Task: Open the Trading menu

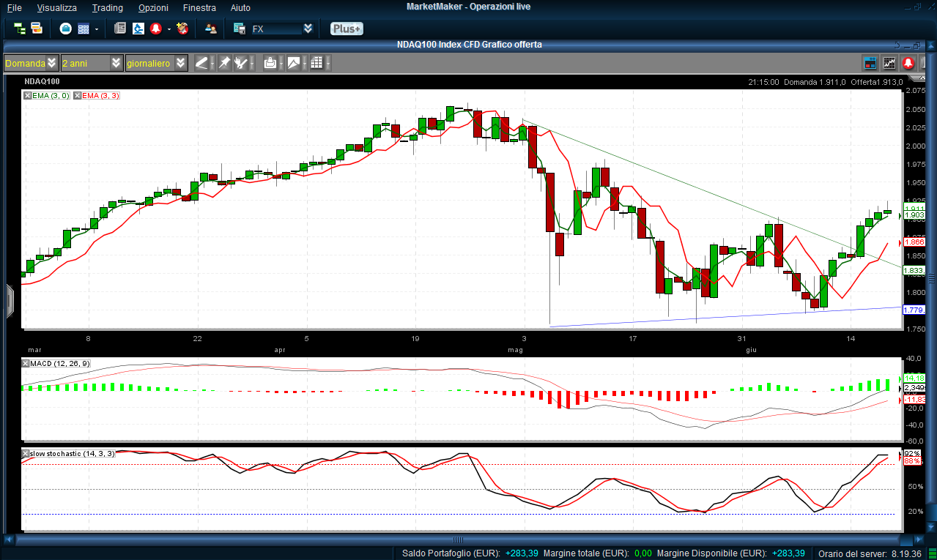Action: point(107,7)
